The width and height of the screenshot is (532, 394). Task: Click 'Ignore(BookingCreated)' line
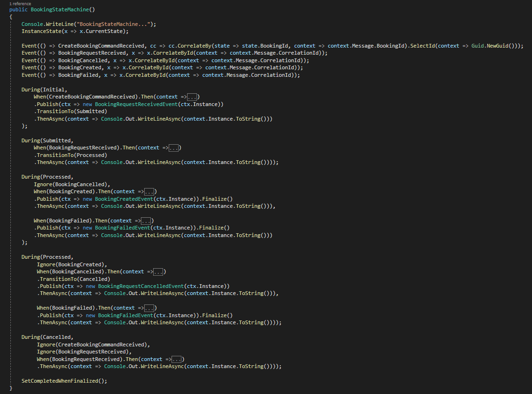72,264
